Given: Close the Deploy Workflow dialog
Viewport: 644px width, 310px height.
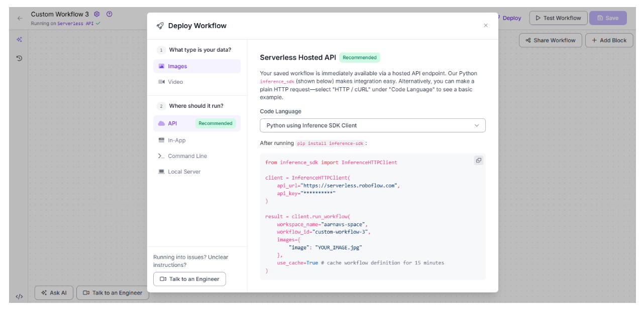Looking at the screenshot, I should 486,26.
